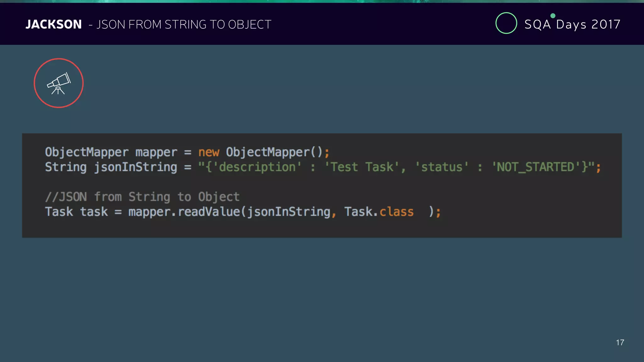Click the 'JSON FROM STRING TO OBJECT' subtitle
Screen dimensions: 644x362
[x=184, y=25]
